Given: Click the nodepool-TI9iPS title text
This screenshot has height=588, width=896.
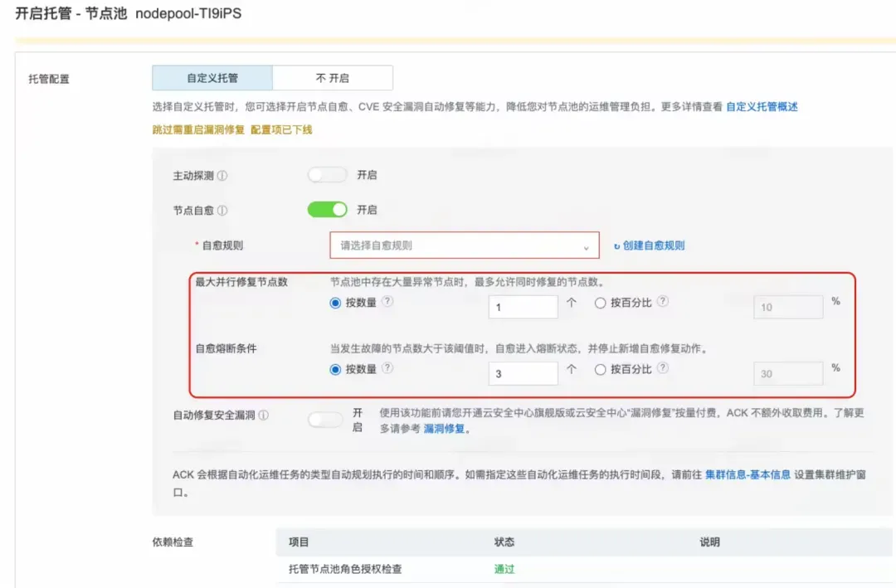Looking at the screenshot, I should click(188, 13).
